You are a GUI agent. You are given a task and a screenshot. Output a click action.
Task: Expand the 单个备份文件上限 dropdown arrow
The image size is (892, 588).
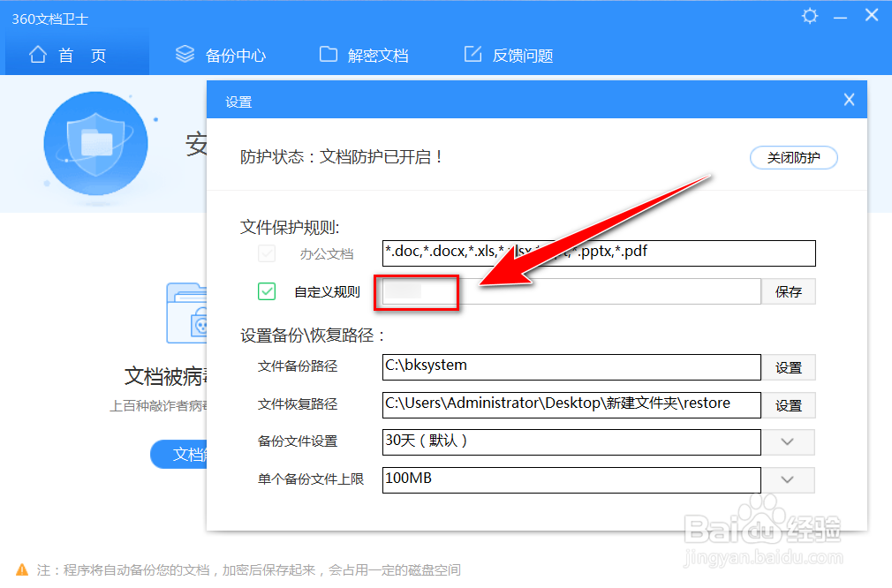(787, 480)
